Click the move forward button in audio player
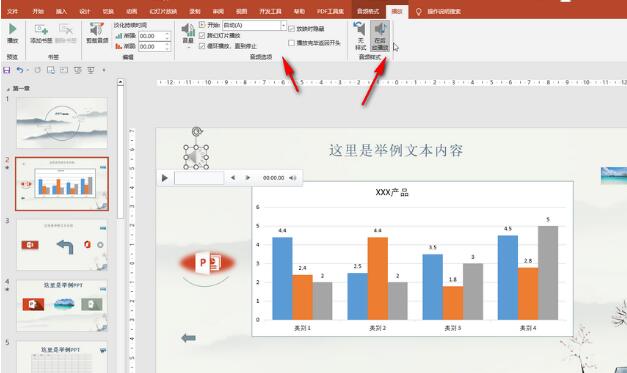Screen dimensions: 627x373 [x=248, y=178]
